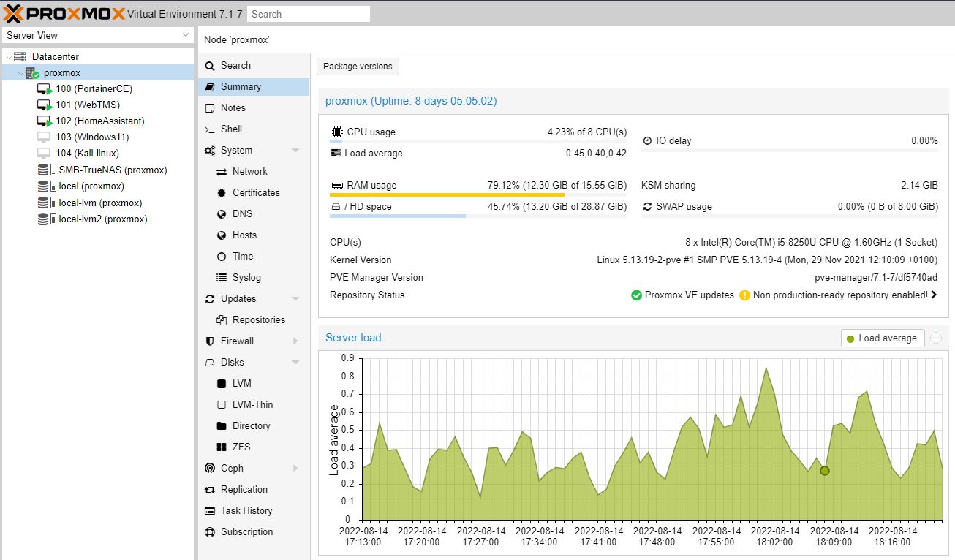Select Datacenter in the resource tree
Image resolution: width=955 pixels, height=560 pixels.
click(97, 56)
